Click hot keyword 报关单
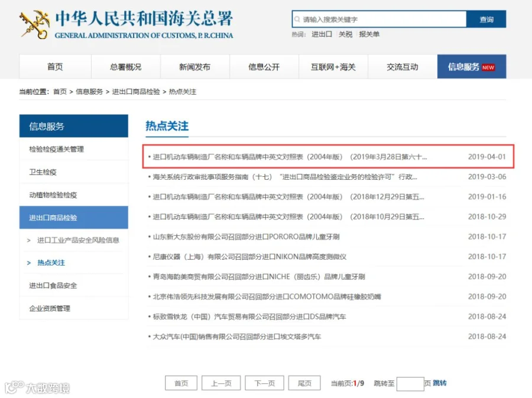Viewport: 532px width, 398px height. click(369, 34)
